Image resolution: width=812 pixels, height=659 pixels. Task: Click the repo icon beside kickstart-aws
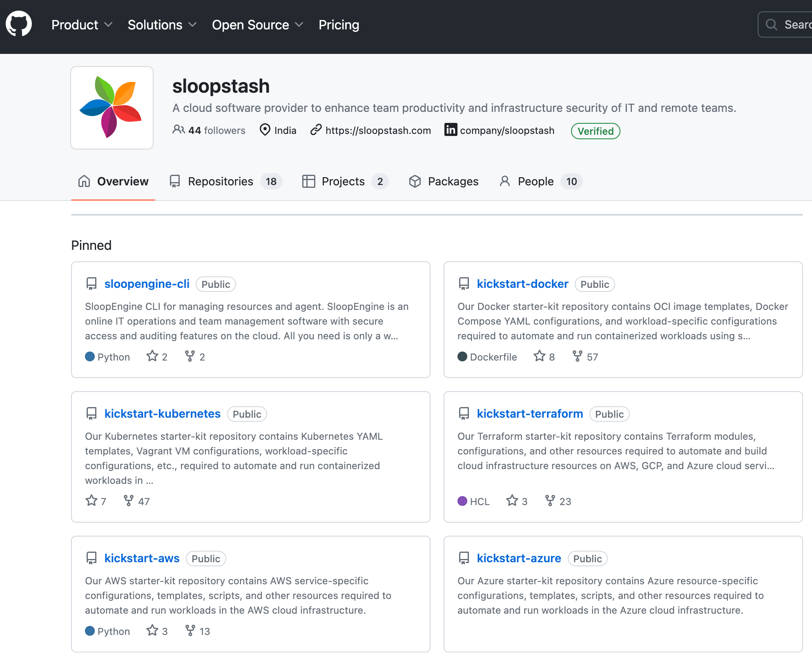[91, 558]
